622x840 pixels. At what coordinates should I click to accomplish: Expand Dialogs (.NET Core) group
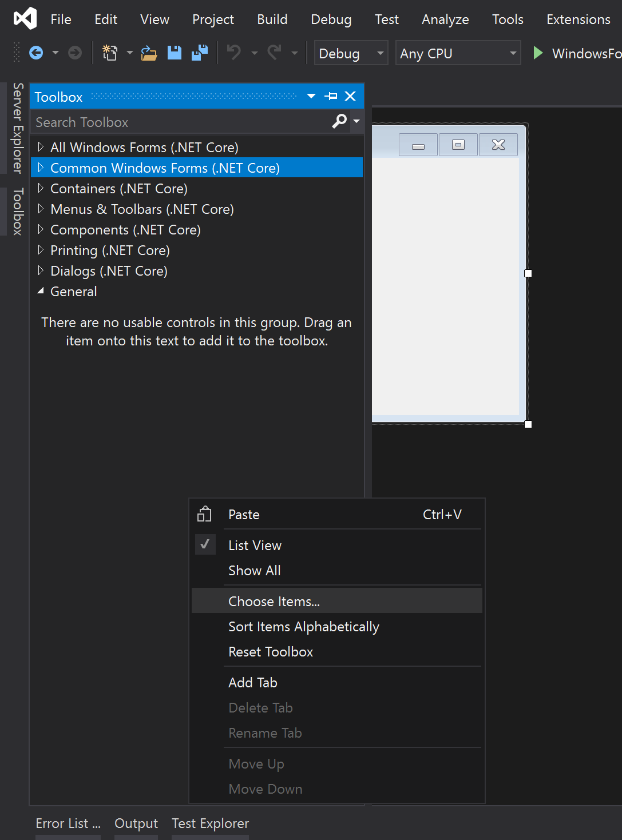tap(41, 270)
